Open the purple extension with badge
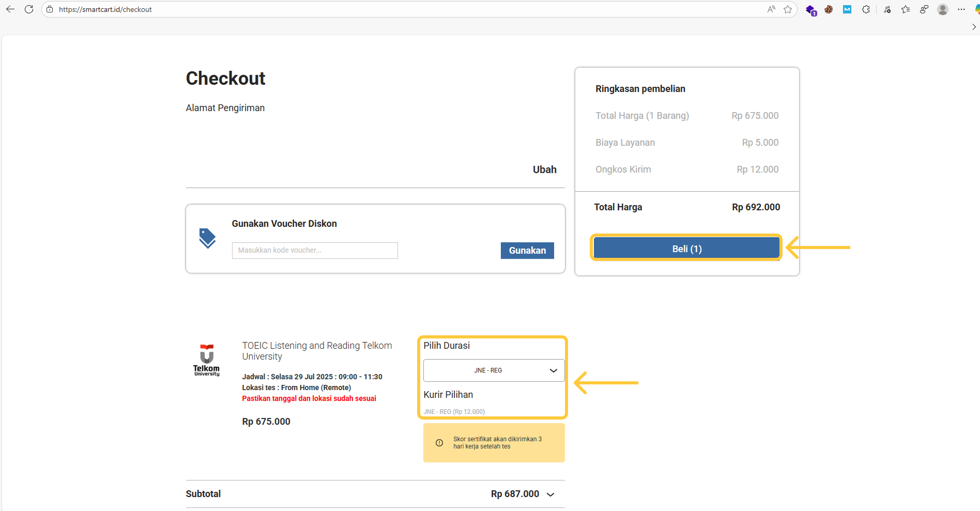Screen dimensions: 980x511 (x=810, y=10)
